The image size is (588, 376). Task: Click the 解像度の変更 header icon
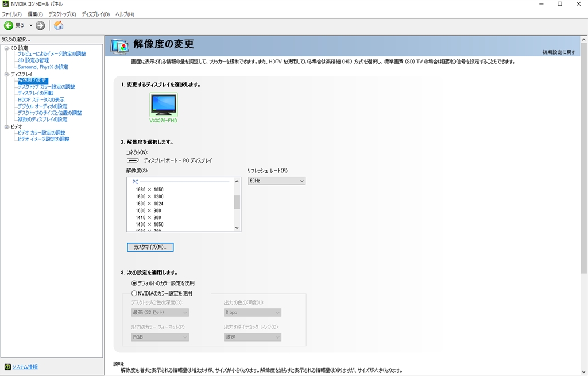click(x=119, y=46)
